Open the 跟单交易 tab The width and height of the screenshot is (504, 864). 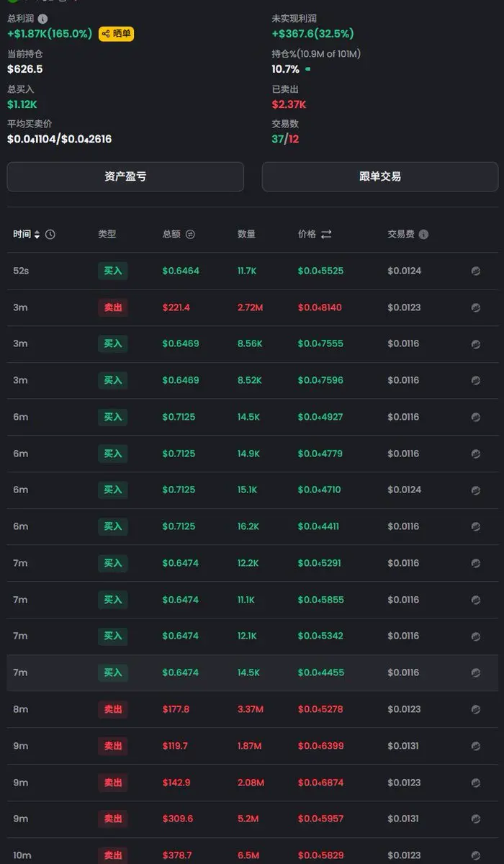379,176
